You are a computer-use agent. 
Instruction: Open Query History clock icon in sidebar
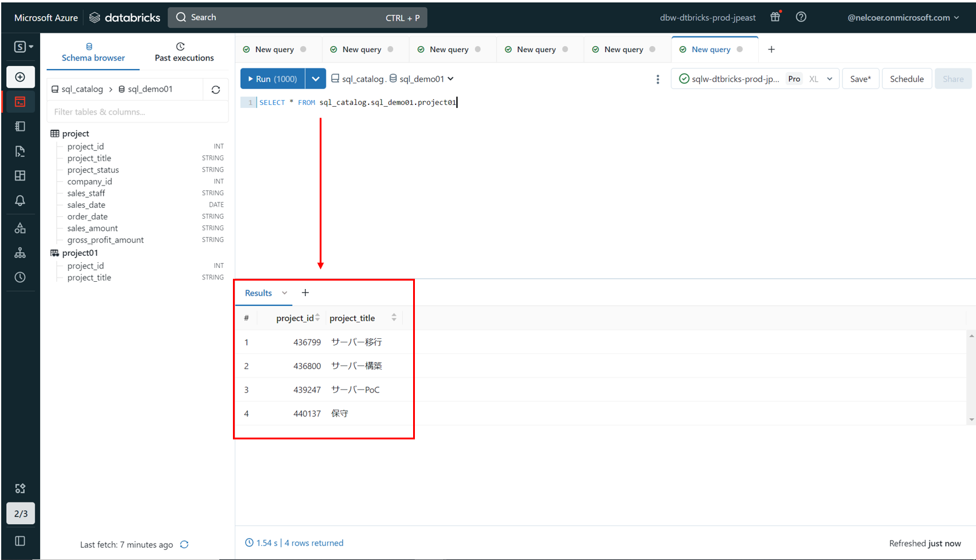click(x=20, y=278)
